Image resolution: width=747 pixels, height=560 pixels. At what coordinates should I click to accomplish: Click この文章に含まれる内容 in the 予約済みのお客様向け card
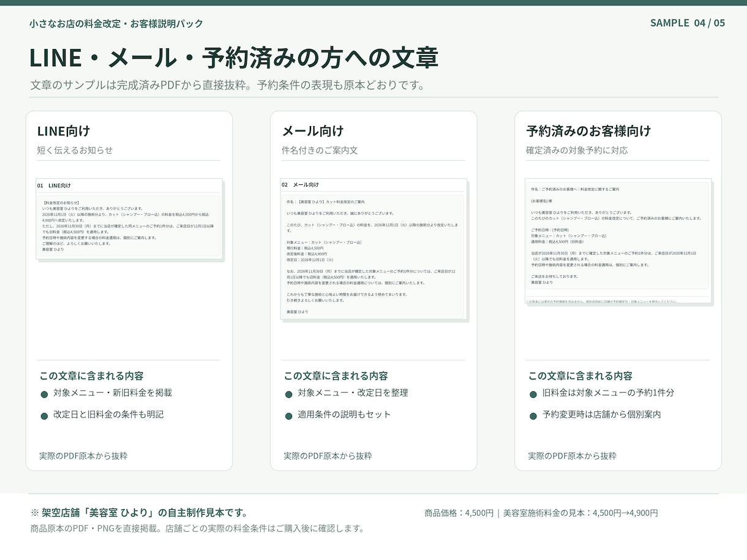580,376
